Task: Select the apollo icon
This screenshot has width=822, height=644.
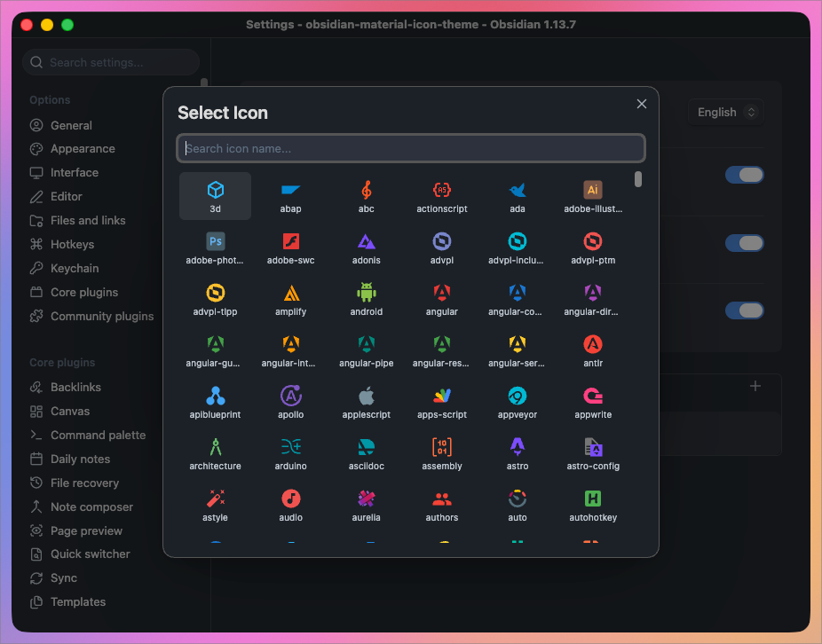Action: tap(290, 402)
